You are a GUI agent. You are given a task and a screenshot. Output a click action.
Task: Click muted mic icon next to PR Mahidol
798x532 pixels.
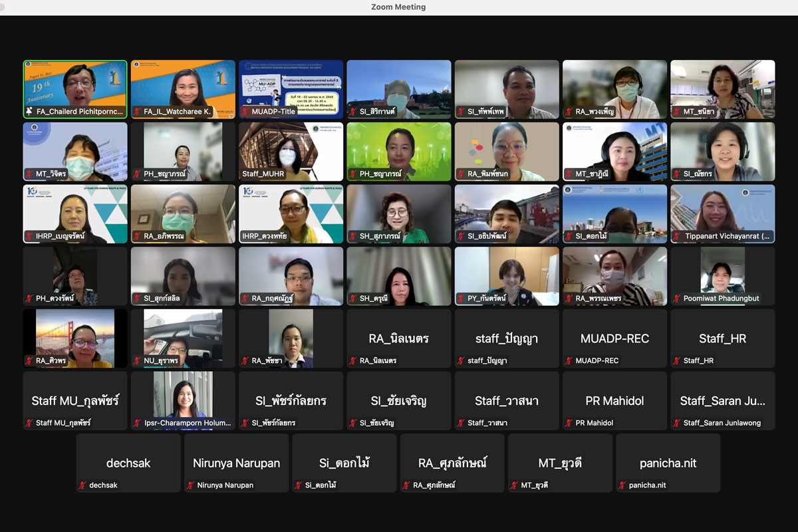569,423
